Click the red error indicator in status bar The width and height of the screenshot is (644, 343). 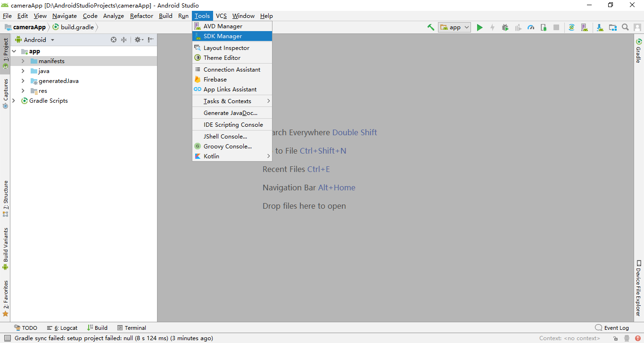pos(638,338)
